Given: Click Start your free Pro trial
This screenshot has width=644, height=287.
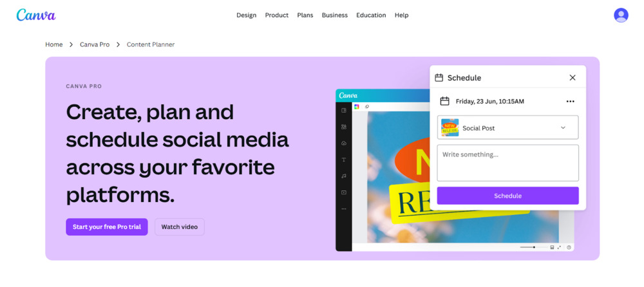Looking at the screenshot, I should click(x=107, y=227).
